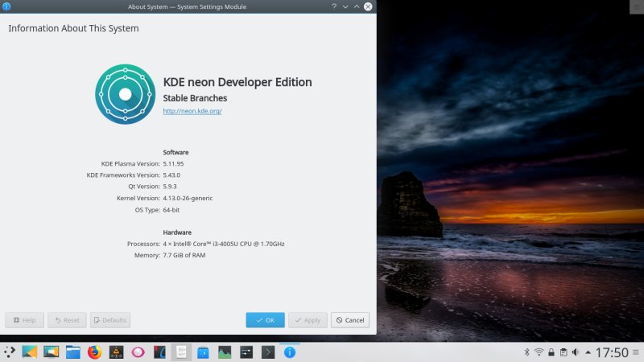Open the neon.kde.org link

pyautogui.click(x=192, y=111)
